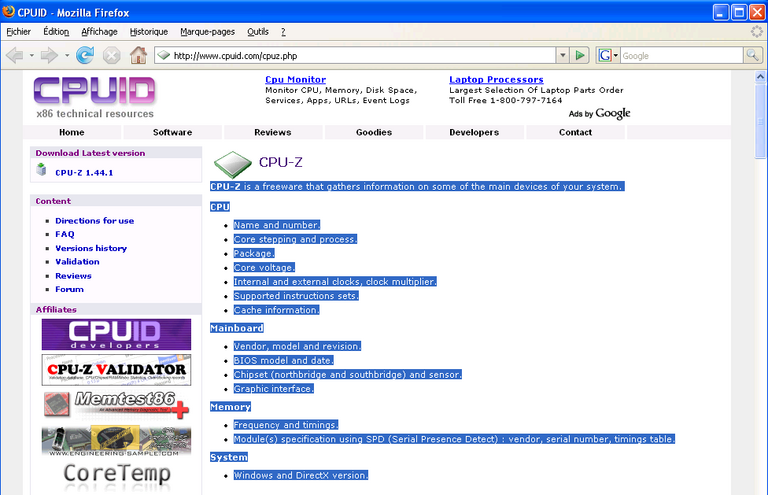Go to the Home page icon
The image size is (768, 495).
tap(139, 55)
